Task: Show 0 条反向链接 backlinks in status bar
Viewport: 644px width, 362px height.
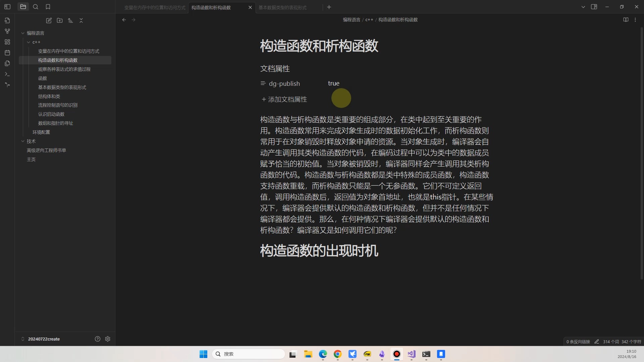Action: (578, 342)
